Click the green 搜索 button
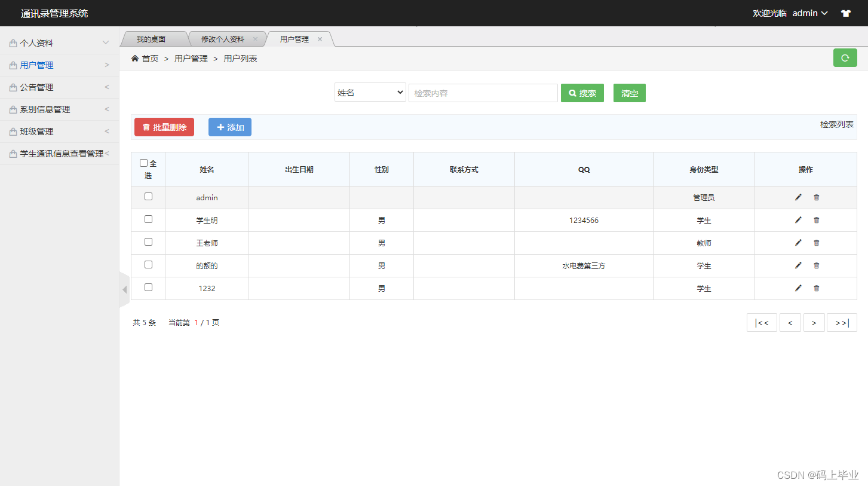The width and height of the screenshot is (868, 486). point(582,93)
